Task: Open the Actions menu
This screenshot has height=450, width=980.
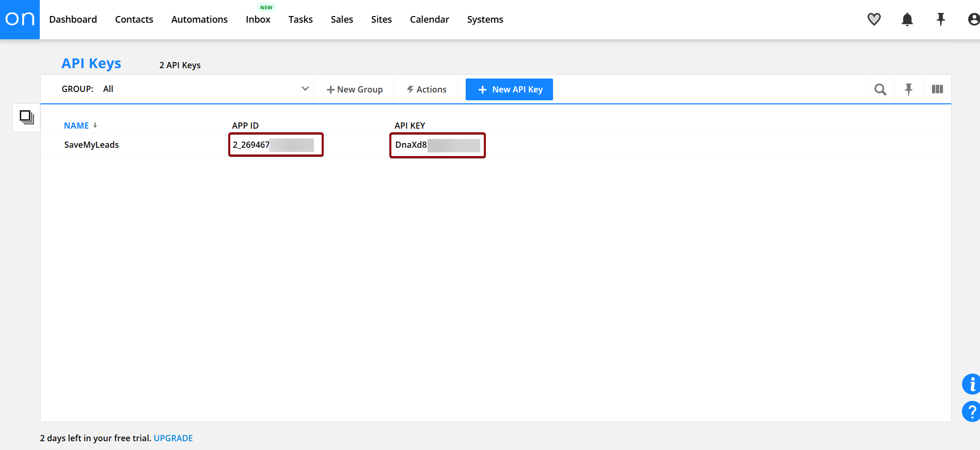Action: pyautogui.click(x=426, y=89)
